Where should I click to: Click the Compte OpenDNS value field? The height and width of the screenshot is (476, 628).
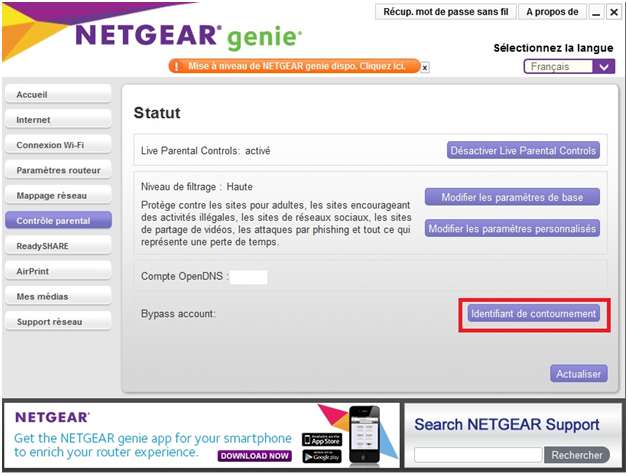(x=249, y=277)
